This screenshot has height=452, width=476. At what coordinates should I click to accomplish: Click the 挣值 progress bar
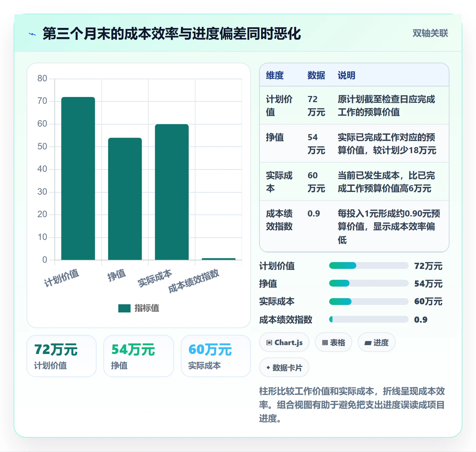pos(369,283)
